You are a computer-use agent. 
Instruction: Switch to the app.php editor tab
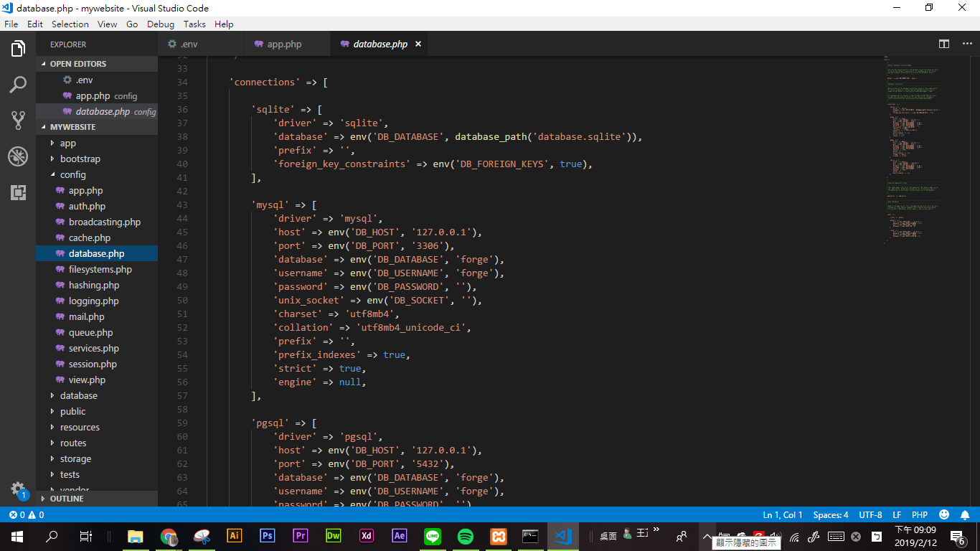(x=287, y=44)
